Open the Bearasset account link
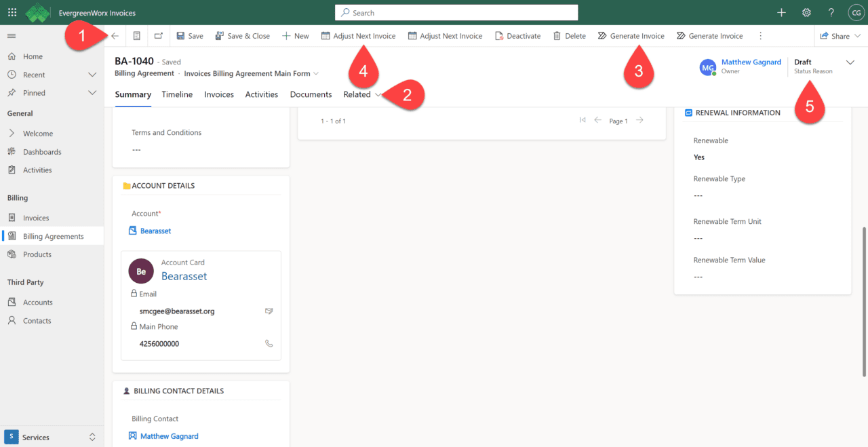This screenshot has height=447, width=868. (155, 231)
